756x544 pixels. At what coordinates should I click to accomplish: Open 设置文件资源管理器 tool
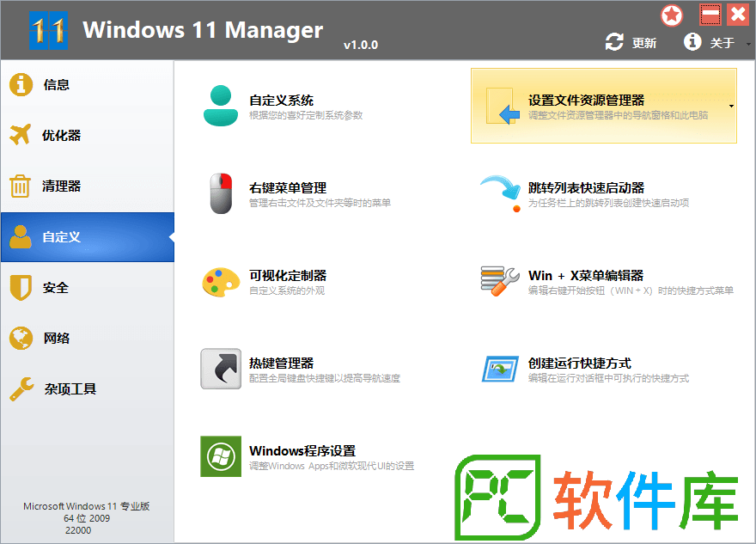tap(604, 106)
